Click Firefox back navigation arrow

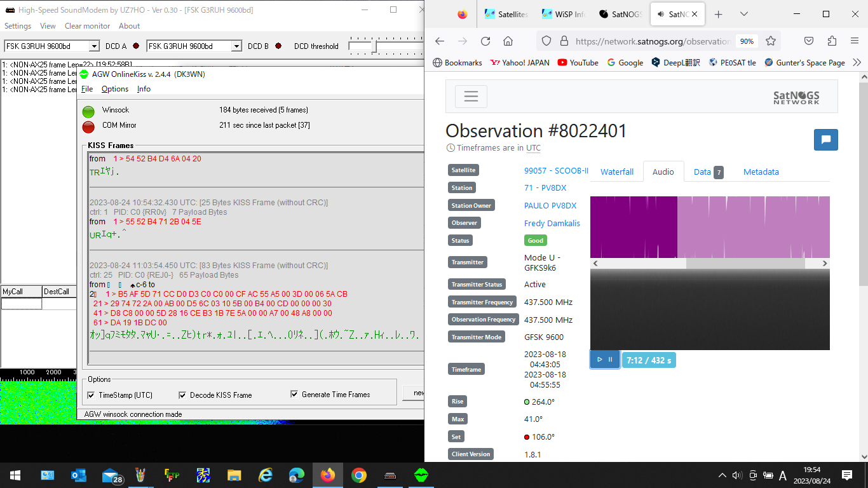pyautogui.click(x=440, y=41)
